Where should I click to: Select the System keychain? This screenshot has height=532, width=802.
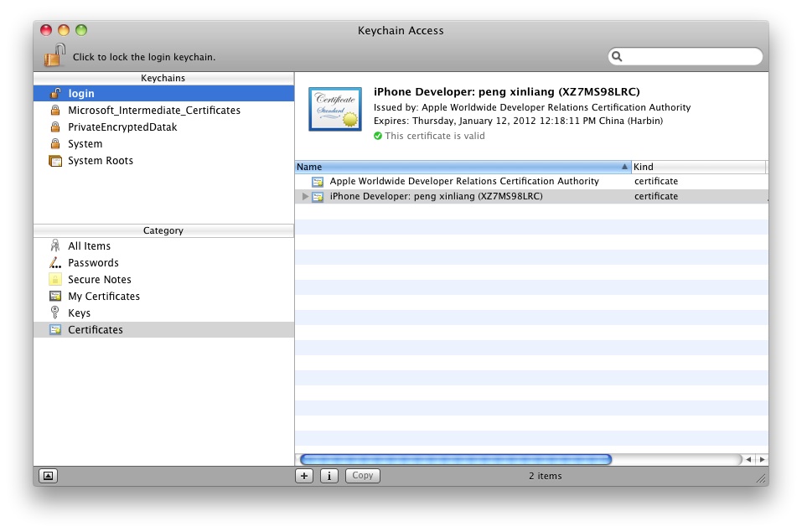[163, 144]
